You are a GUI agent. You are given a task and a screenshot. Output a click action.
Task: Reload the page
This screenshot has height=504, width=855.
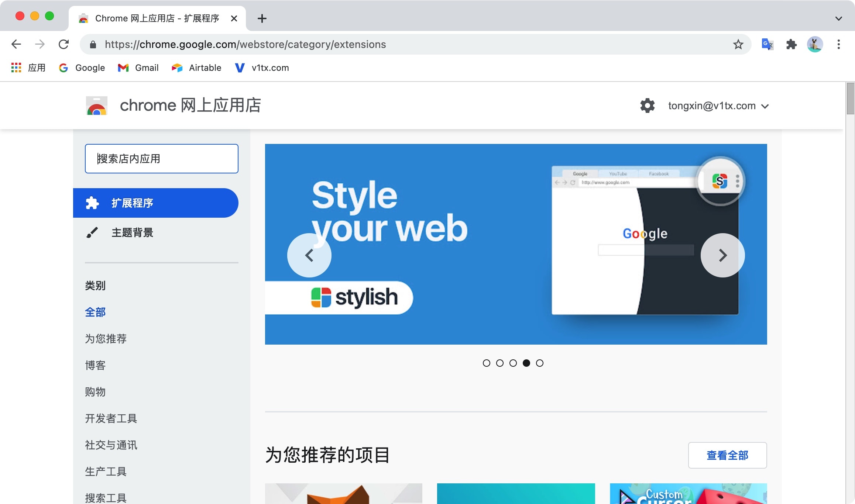point(63,44)
